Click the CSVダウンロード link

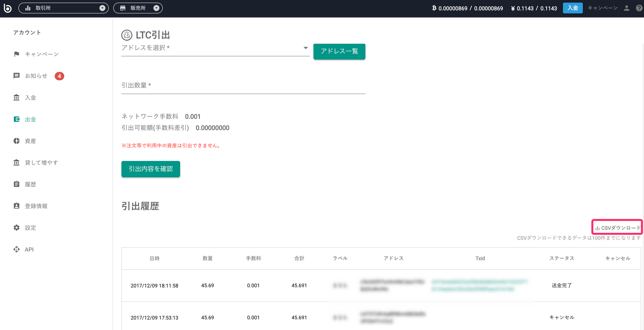point(618,228)
